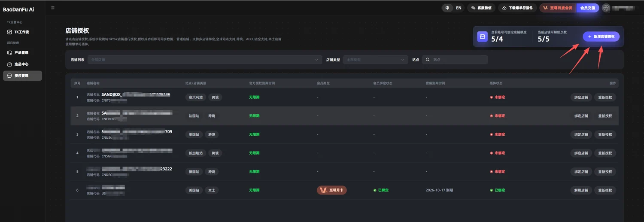Click the 官方授权到期时间 column header
Image resolution: width=644 pixels, height=222 pixels.
click(262, 83)
